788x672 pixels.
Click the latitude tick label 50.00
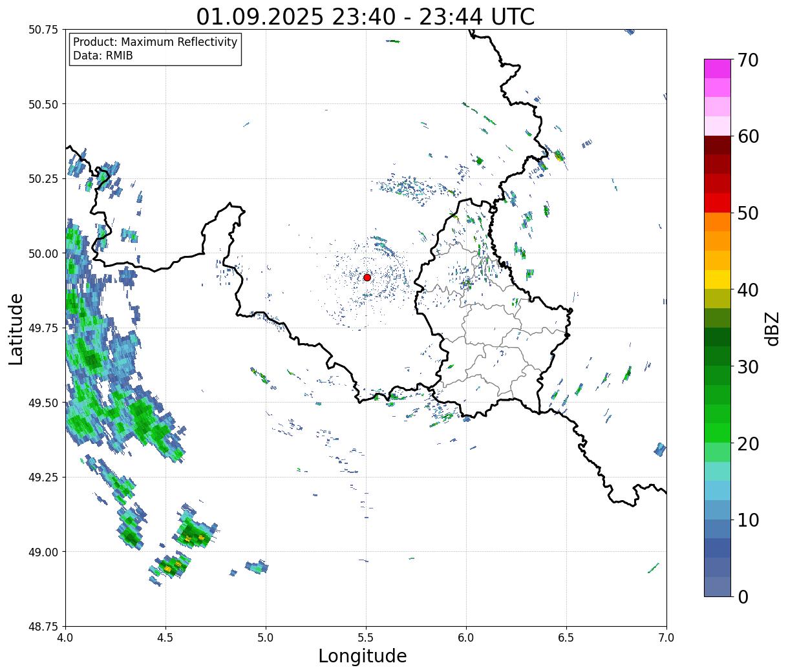[x=43, y=253]
